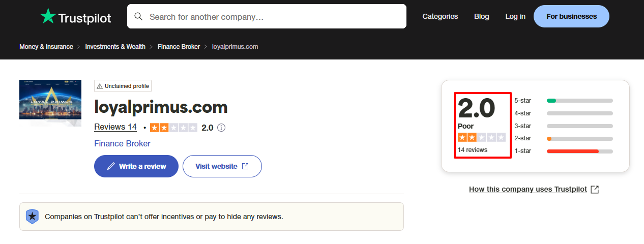Open the Finance Broker category link
Image resolution: width=644 pixels, height=244 pixels.
tap(122, 144)
